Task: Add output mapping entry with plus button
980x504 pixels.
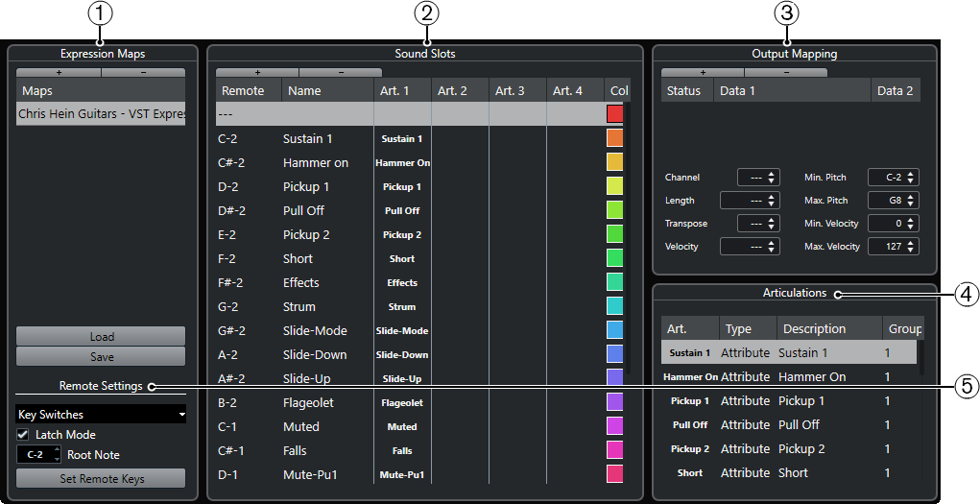Action: [x=703, y=73]
